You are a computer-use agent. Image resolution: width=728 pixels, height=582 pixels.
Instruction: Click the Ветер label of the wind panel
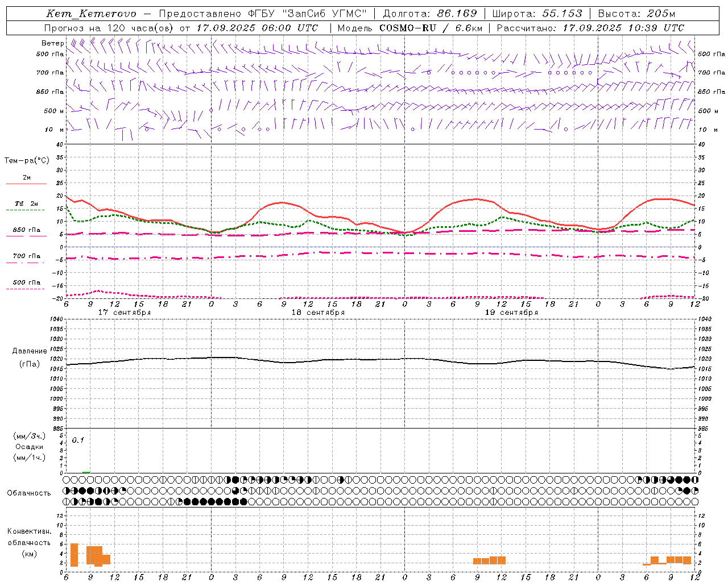coord(52,43)
